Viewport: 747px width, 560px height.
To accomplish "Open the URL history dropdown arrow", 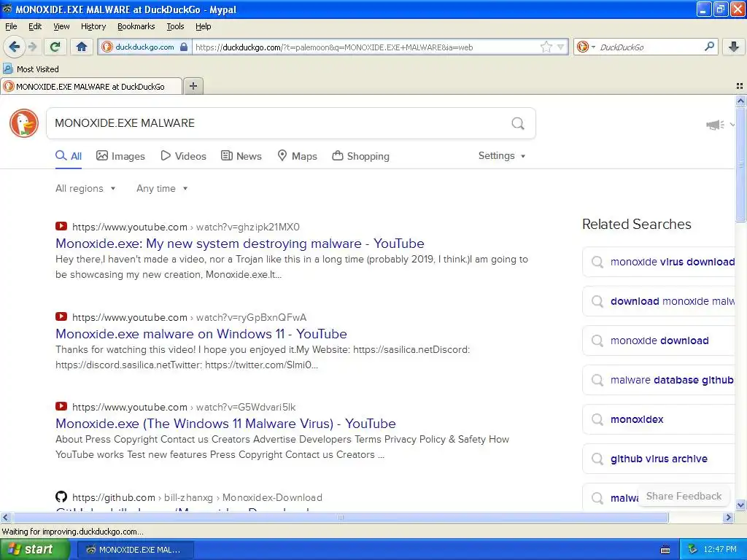I will tap(561, 47).
